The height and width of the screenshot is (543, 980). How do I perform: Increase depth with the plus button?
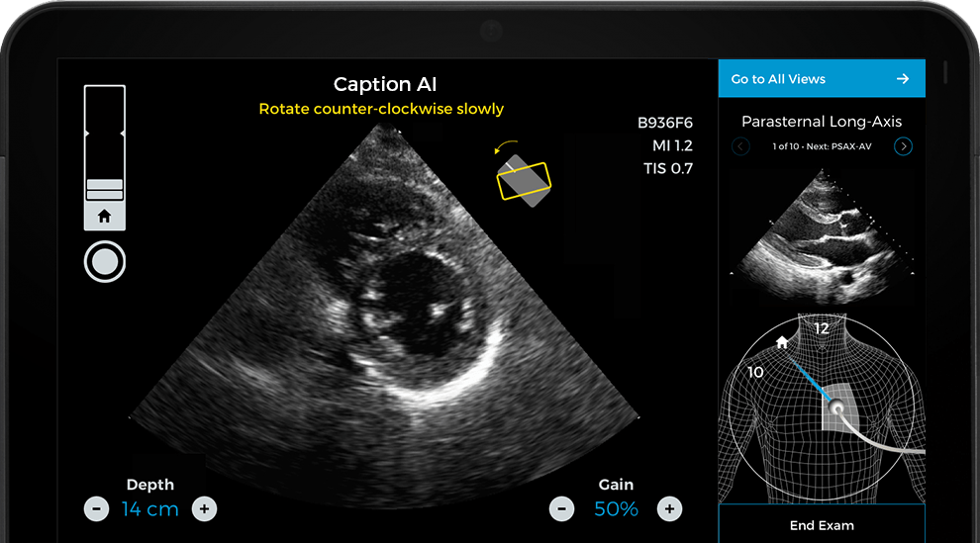[x=204, y=509]
